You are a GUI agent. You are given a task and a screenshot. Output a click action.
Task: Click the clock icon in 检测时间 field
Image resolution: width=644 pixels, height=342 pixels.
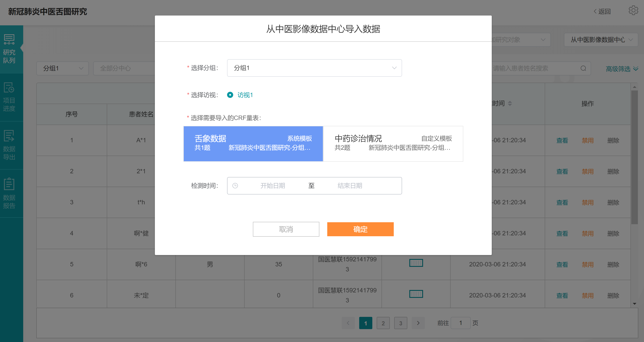[x=235, y=186]
